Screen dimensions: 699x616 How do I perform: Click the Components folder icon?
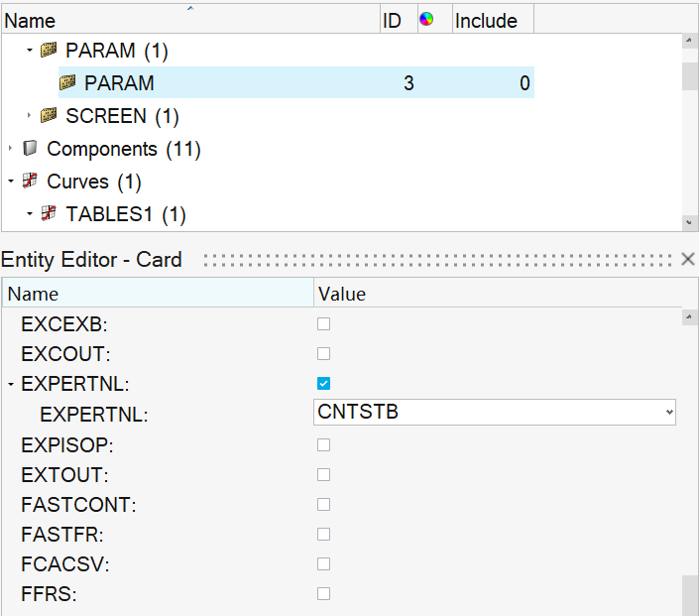30,149
